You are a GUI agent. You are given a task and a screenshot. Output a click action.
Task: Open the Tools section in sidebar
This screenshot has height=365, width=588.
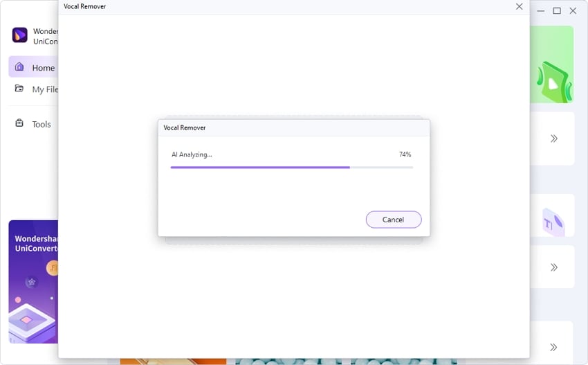coord(33,124)
